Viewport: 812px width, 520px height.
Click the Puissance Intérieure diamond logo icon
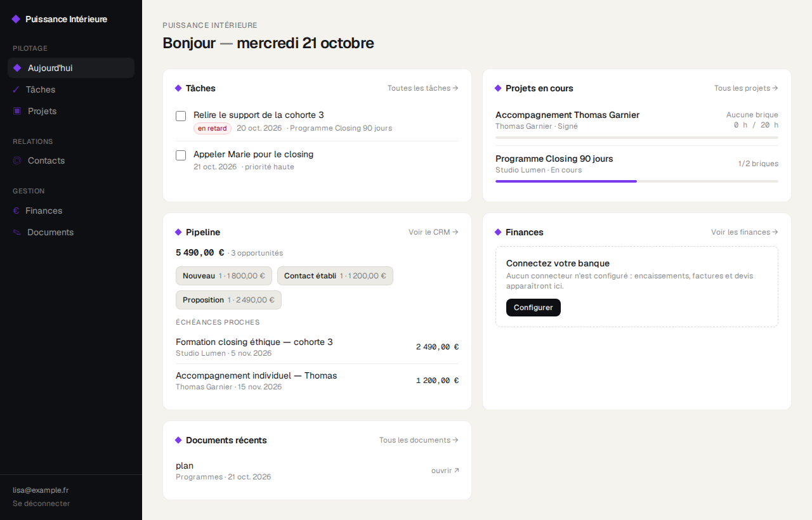16,19
